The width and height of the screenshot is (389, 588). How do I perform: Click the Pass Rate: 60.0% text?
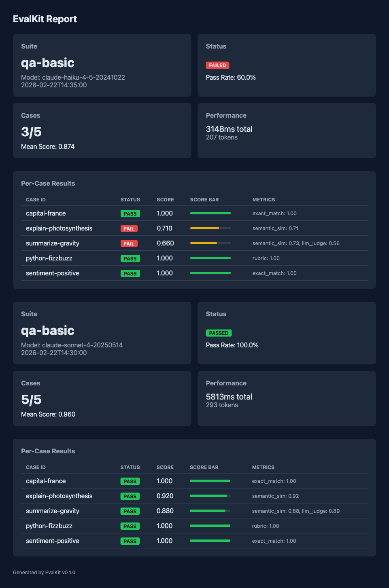point(231,77)
